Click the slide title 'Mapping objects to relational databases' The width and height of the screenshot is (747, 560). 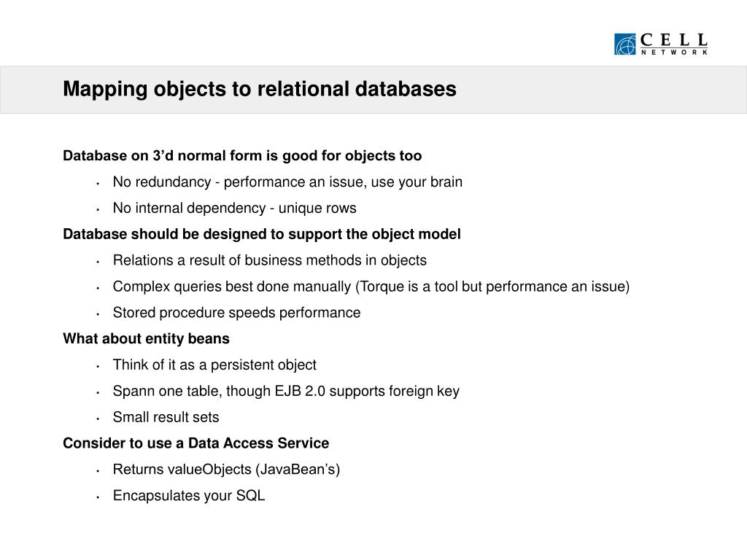(x=259, y=89)
